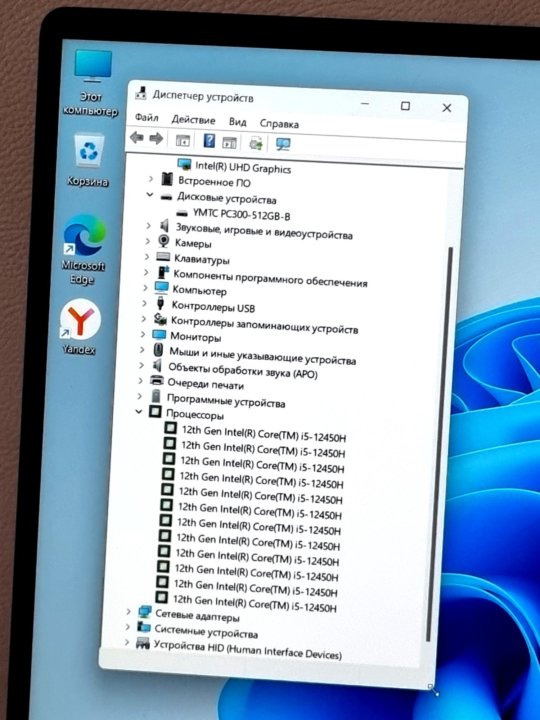This screenshot has width=540, height=720.
Task: Expand the Сетевые адаптеры category
Action: pos(129,611)
